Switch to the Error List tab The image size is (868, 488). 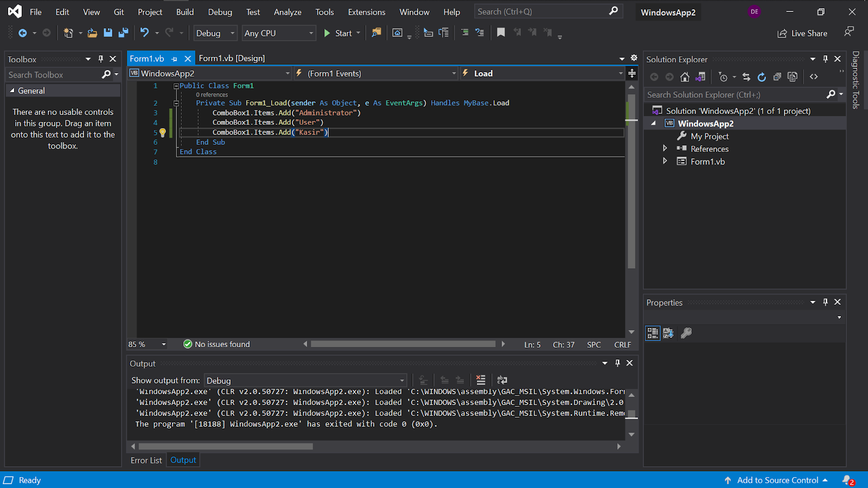[x=146, y=460]
